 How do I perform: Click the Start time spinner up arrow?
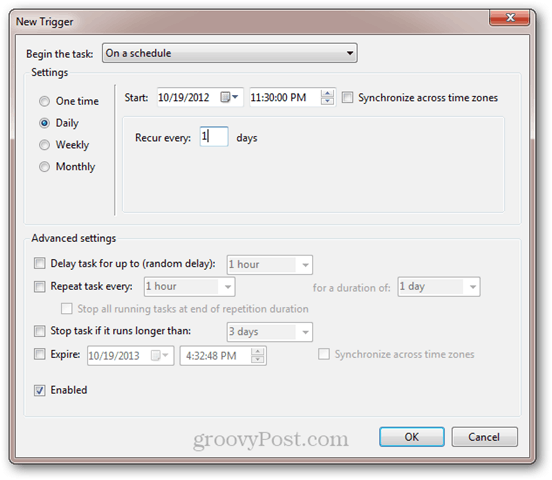point(327,94)
